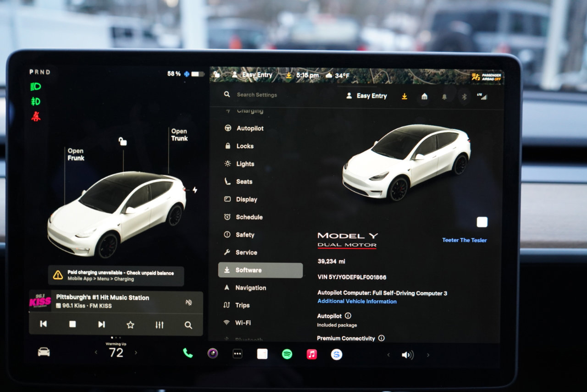This screenshot has height=392, width=587.
Task: Click the Search Settings input field
Action: pyautogui.click(x=257, y=94)
